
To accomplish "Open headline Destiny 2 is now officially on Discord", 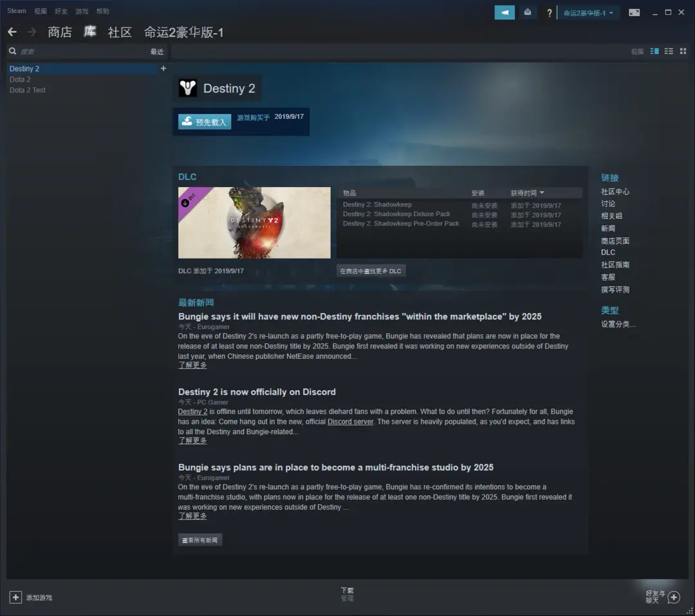I will pos(257,392).
